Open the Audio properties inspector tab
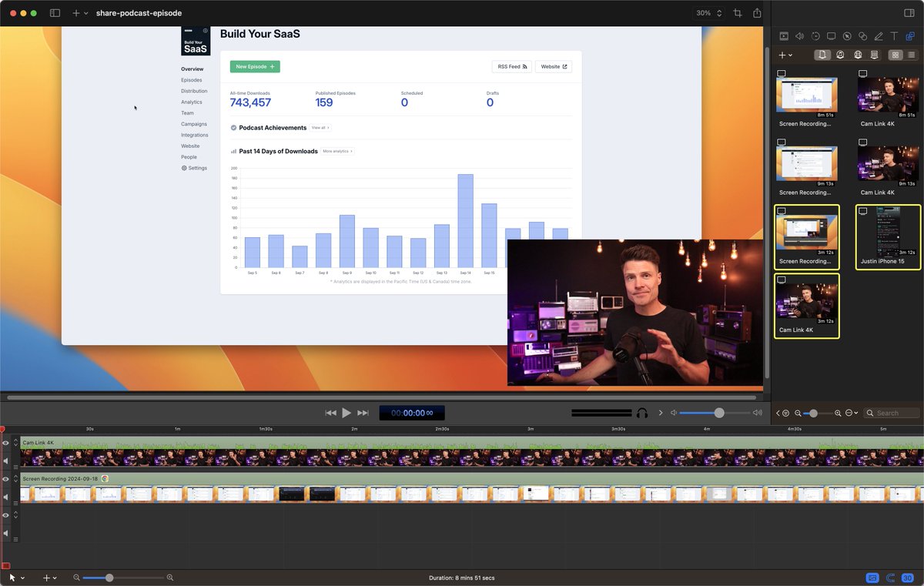The width and height of the screenshot is (924, 586). click(x=799, y=36)
